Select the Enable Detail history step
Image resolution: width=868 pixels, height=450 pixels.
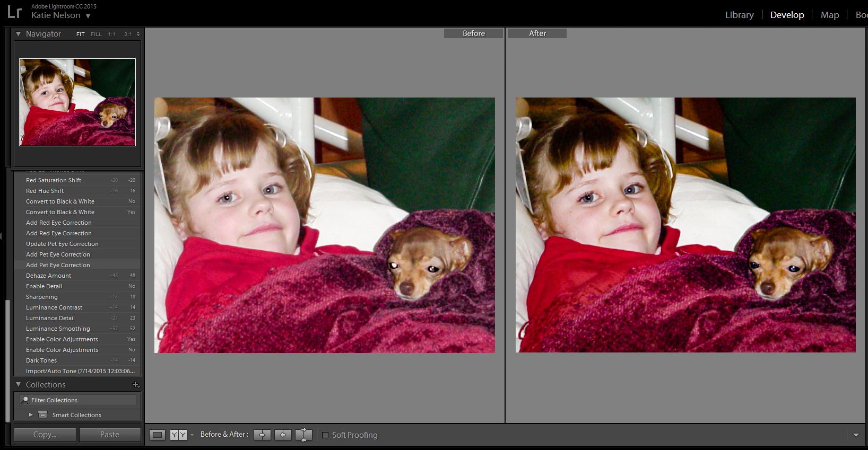pyautogui.click(x=77, y=286)
